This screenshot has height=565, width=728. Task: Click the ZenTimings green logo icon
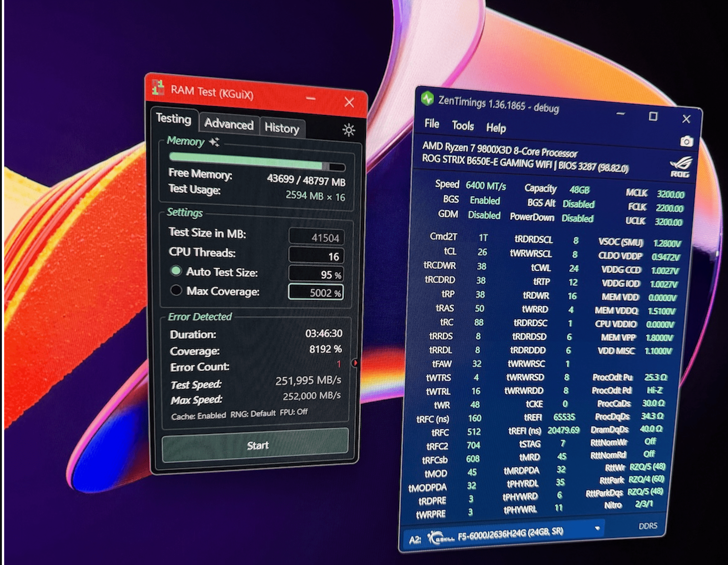pyautogui.click(x=427, y=98)
